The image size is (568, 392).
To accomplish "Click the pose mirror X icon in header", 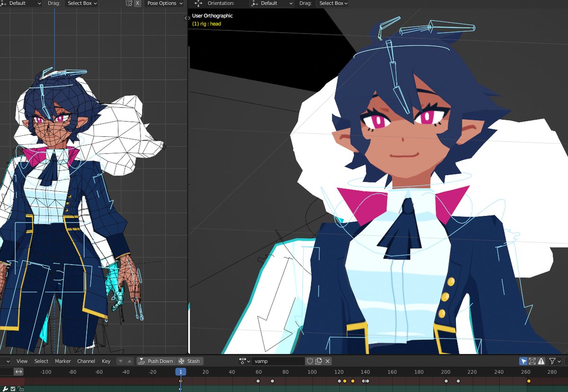I will [x=129, y=3].
